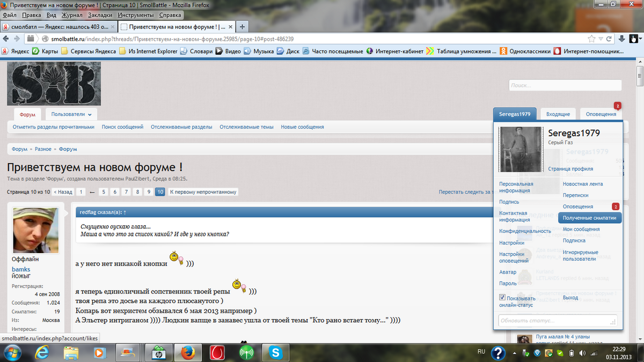The height and width of the screenshot is (362, 644).
Task: Open the Opera browser taskbar icon
Action: pos(217,352)
